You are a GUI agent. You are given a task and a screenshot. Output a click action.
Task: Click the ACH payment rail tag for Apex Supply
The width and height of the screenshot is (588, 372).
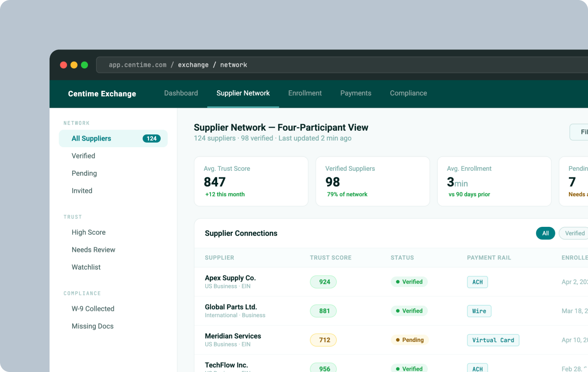(x=477, y=282)
